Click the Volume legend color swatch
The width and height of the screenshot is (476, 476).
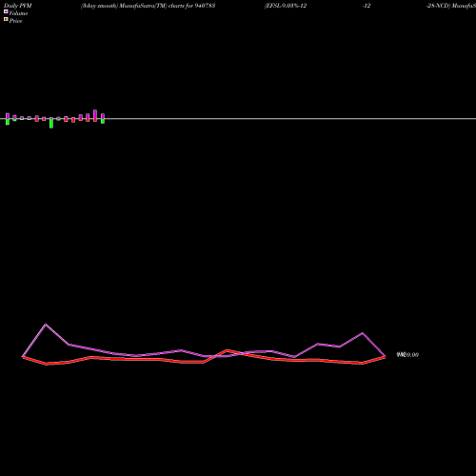coord(6,11)
